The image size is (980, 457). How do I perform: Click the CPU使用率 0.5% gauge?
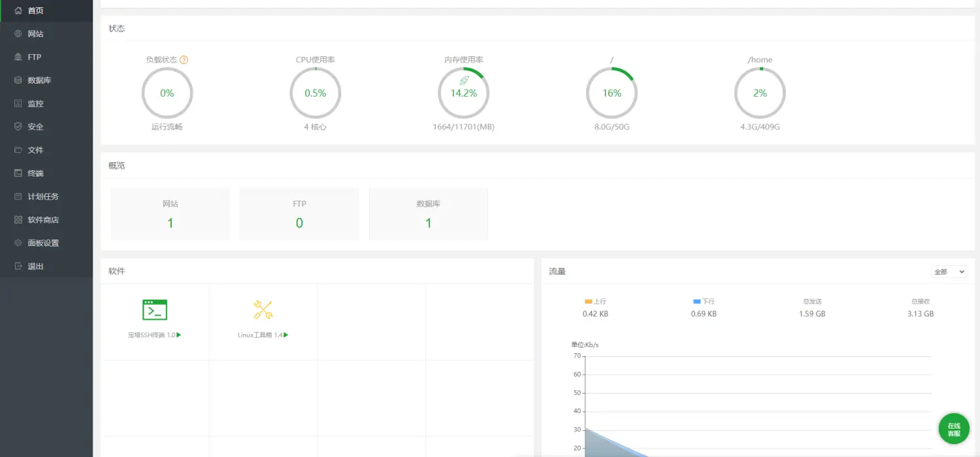[x=316, y=93]
